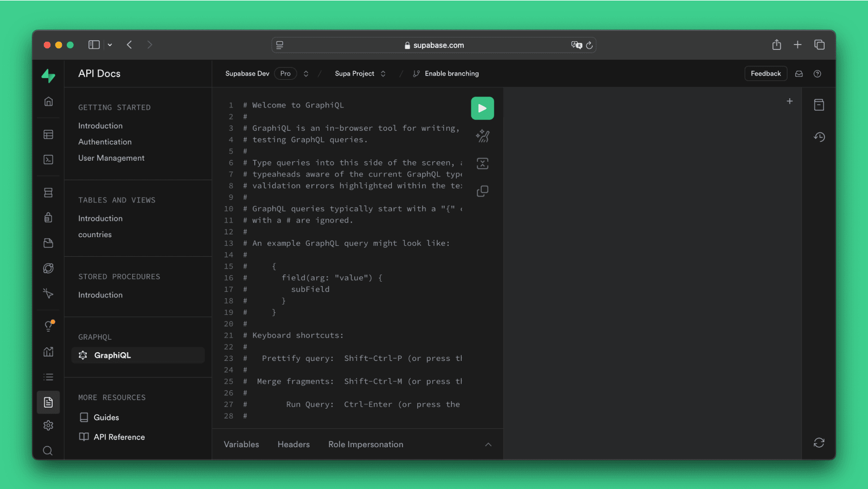Image resolution: width=868 pixels, height=489 pixels.
Task: Open project settings gear in sidebar
Action: (48, 426)
